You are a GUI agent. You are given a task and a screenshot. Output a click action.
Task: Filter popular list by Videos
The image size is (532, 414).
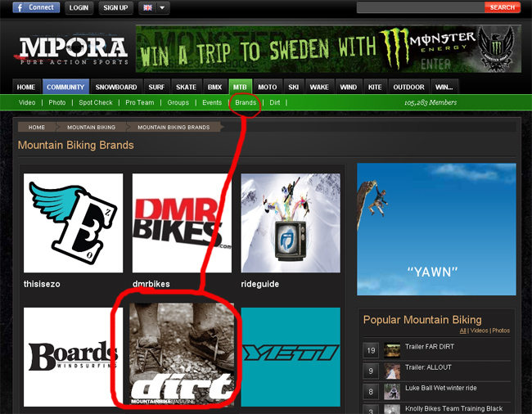click(x=479, y=331)
